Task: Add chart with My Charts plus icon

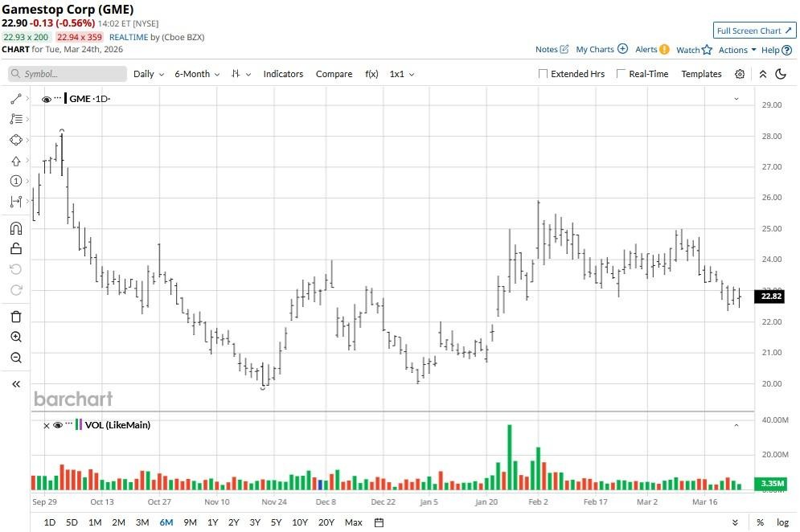Action: [622, 49]
